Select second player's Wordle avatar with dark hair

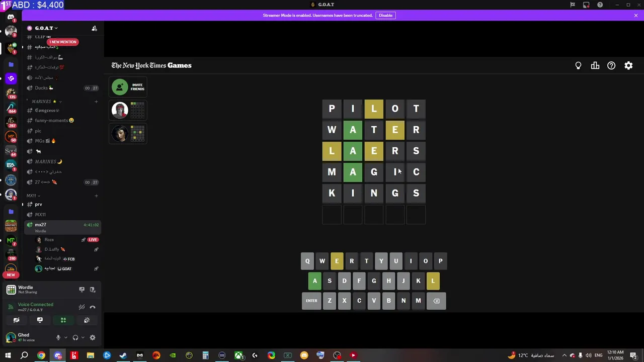tap(120, 133)
